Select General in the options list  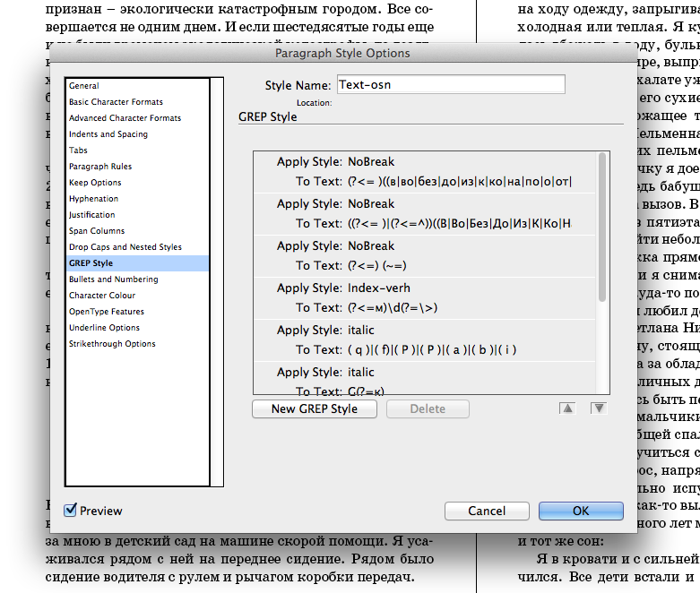coord(84,86)
